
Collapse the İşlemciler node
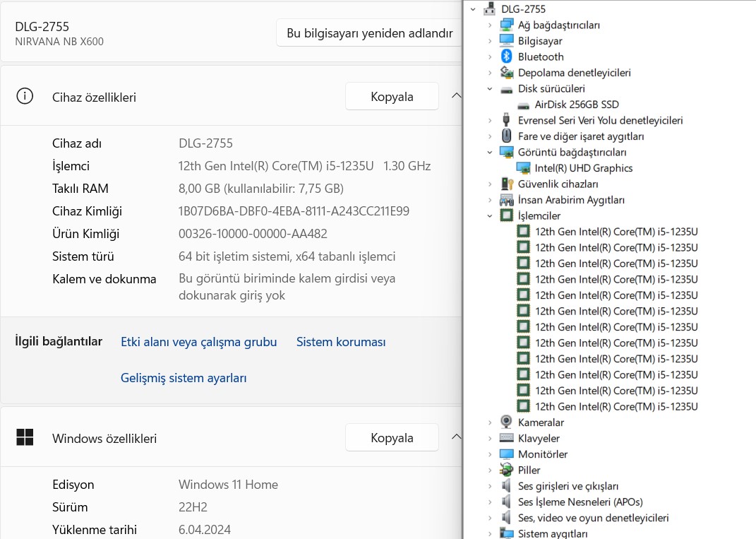tap(490, 215)
